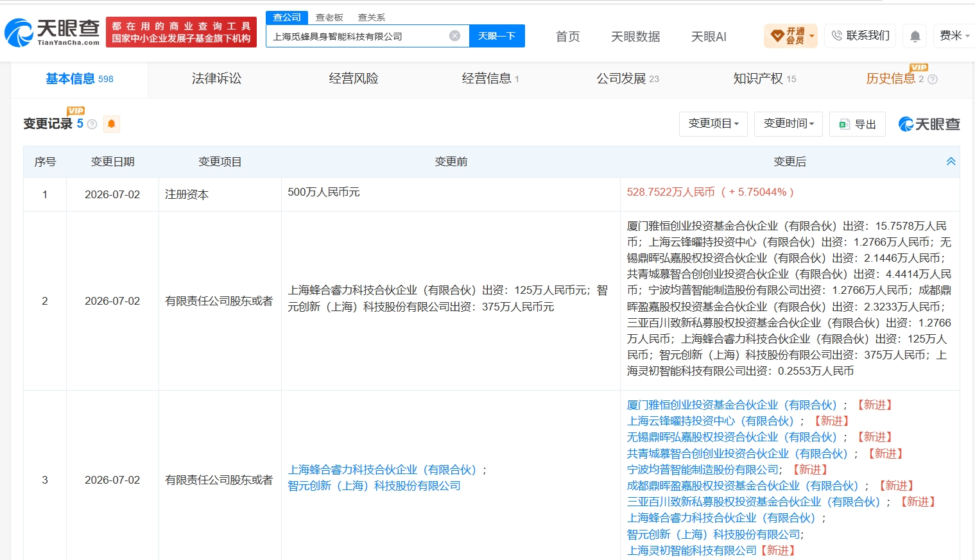
Task: Switch to the 法律诉讼 tab
Action: click(216, 79)
